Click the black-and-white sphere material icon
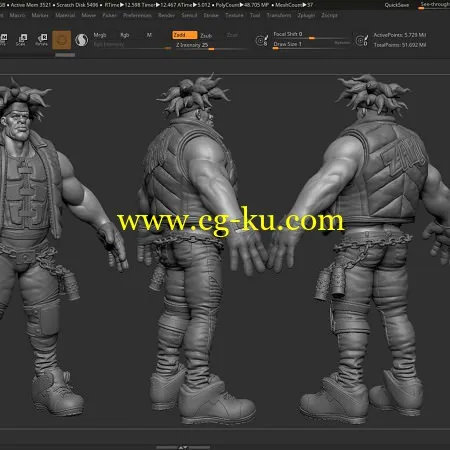The height and width of the screenshot is (450, 450). coord(81,40)
